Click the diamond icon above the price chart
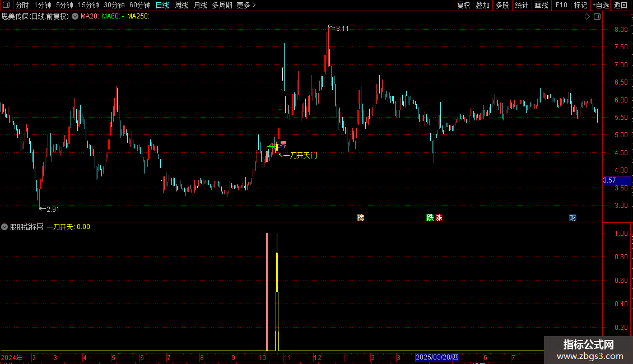The width and height of the screenshot is (633, 364). click(x=587, y=17)
